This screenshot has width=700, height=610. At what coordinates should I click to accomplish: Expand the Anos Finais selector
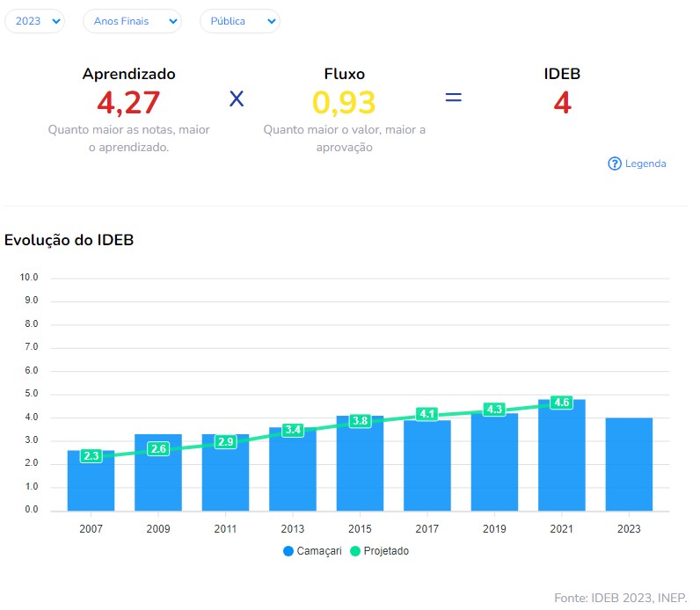[x=132, y=21]
